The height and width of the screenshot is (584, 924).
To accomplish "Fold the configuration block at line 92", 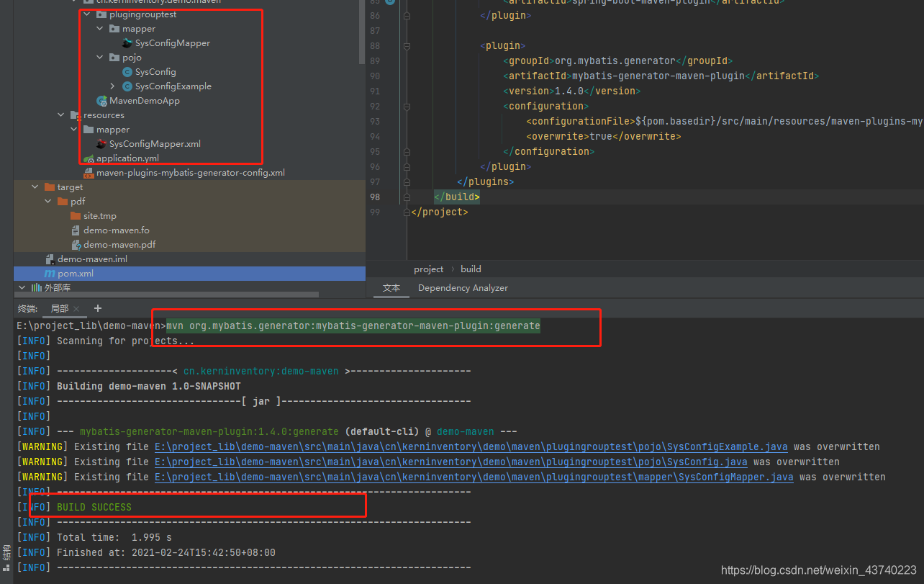I will [x=407, y=106].
